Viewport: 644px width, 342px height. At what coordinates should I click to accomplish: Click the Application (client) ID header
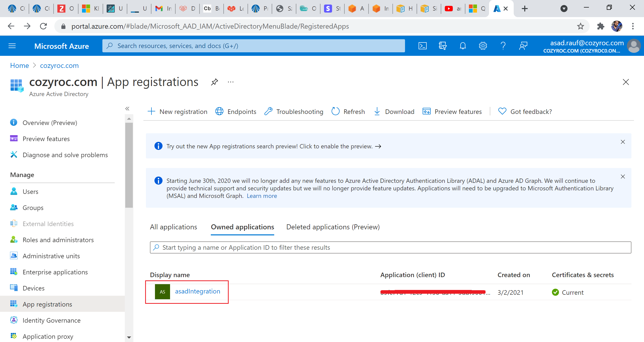point(413,275)
